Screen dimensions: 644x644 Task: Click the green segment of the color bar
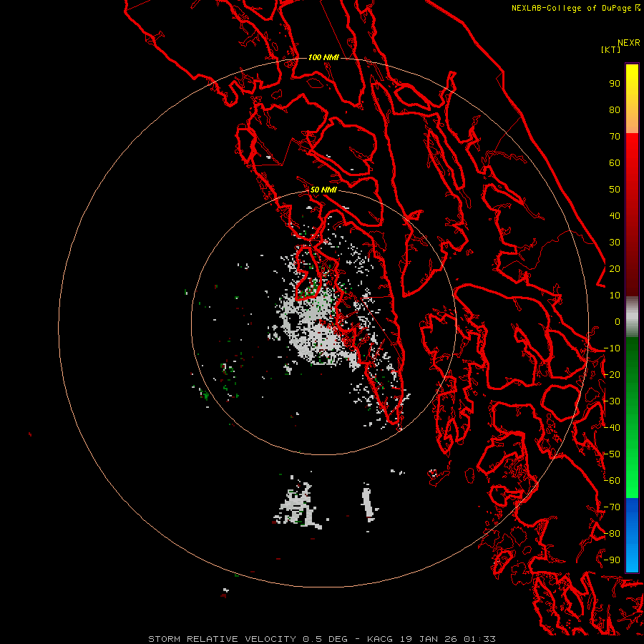pyautogui.click(x=632, y=417)
